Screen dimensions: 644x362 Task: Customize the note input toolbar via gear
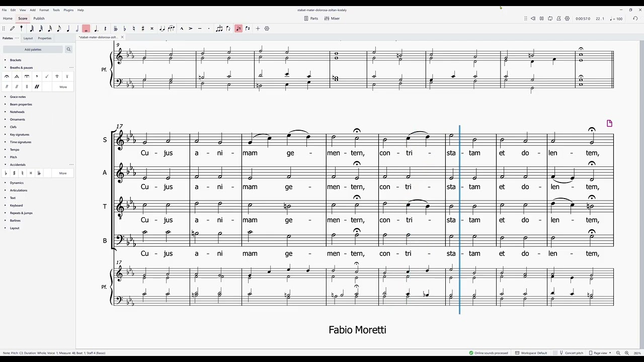pyautogui.click(x=267, y=29)
